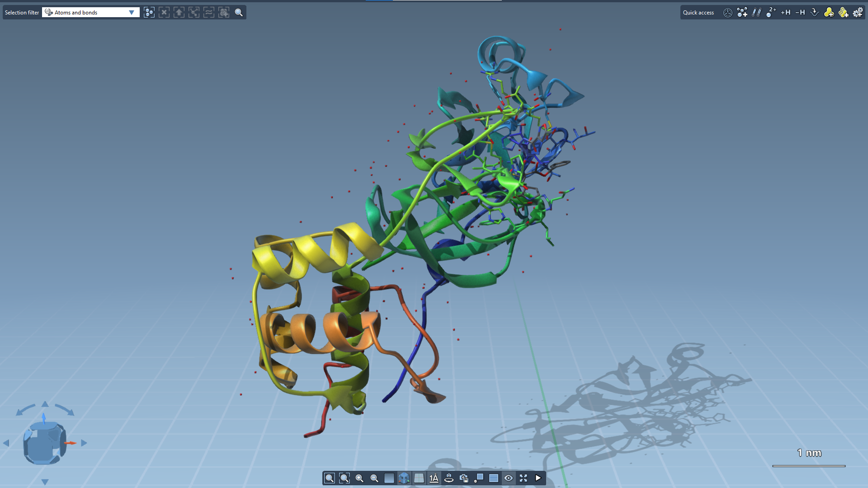Open the Selection filter dropdown

tap(90, 13)
